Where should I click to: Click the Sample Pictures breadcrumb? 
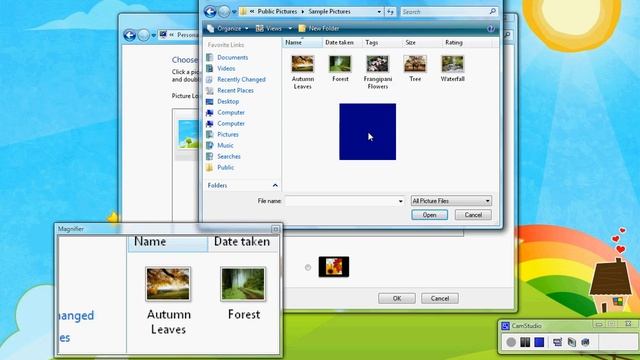pyautogui.click(x=329, y=12)
